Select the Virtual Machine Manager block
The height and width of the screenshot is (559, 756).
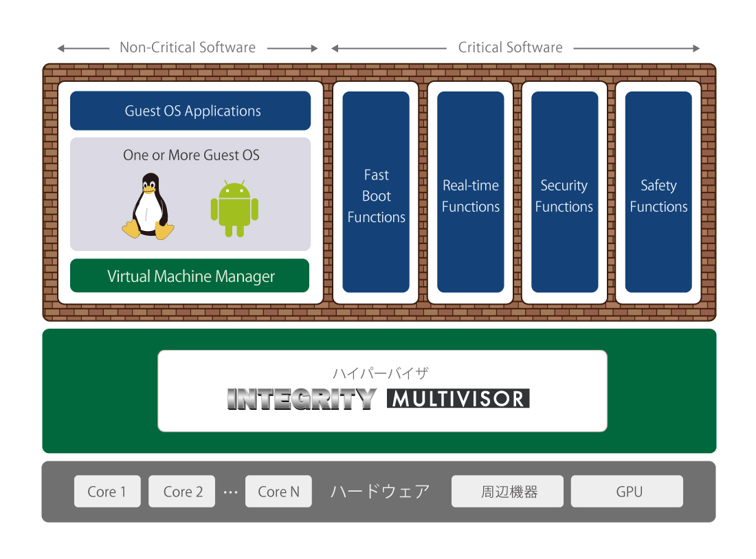tap(190, 276)
